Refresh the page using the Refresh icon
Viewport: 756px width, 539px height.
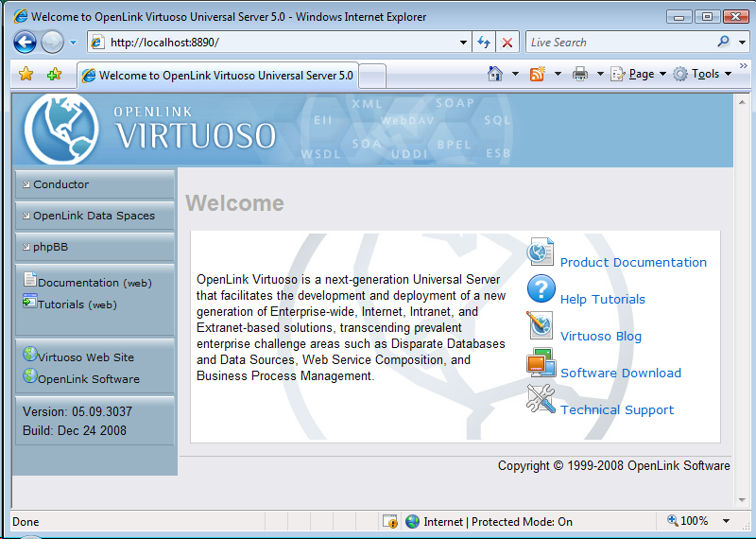[484, 43]
